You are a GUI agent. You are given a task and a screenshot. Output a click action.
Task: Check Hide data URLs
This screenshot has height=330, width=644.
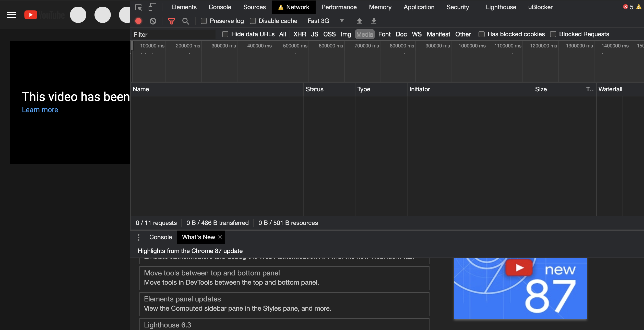pyautogui.click(x=225, y=34)
